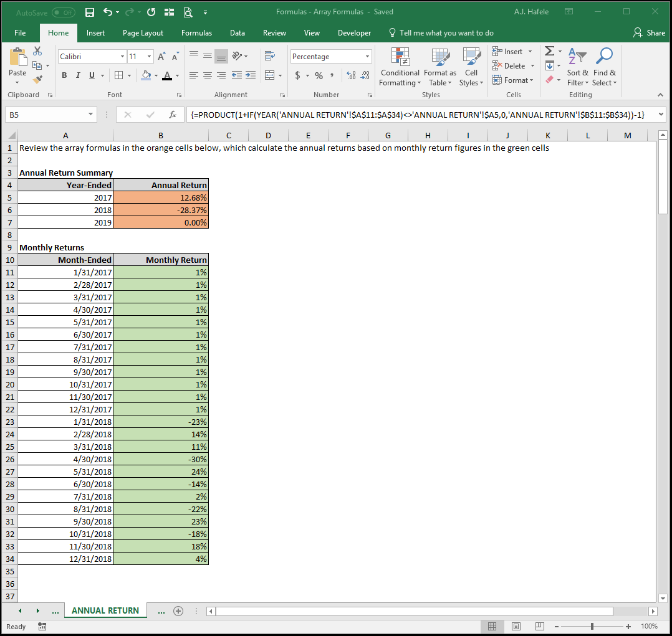Viewport: 672px width, 636px height.
Task: Click the Cut scissors icon
Action: point(37,51)
